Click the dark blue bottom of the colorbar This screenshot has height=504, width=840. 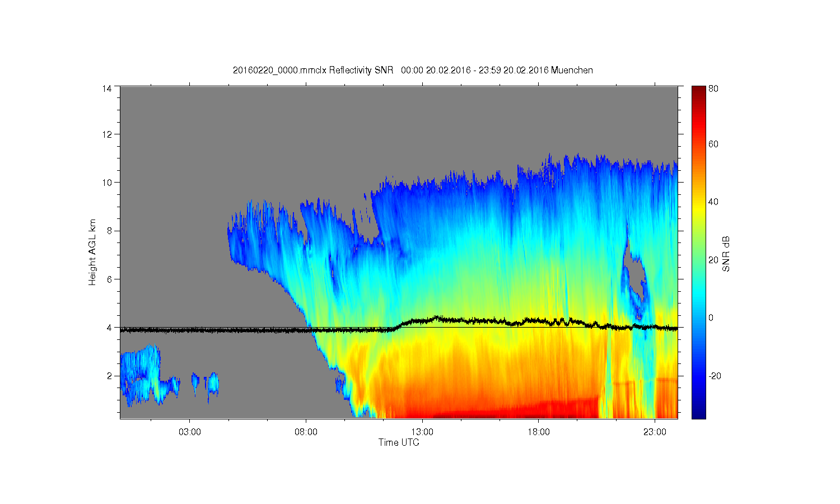coord(698,412)
